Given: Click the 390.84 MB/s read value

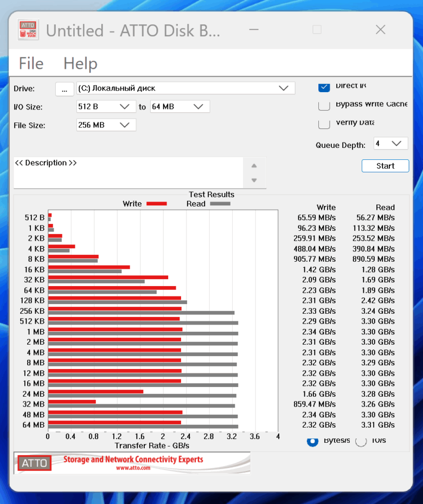Looking at the screenshot, I should (x=374, y=249).
